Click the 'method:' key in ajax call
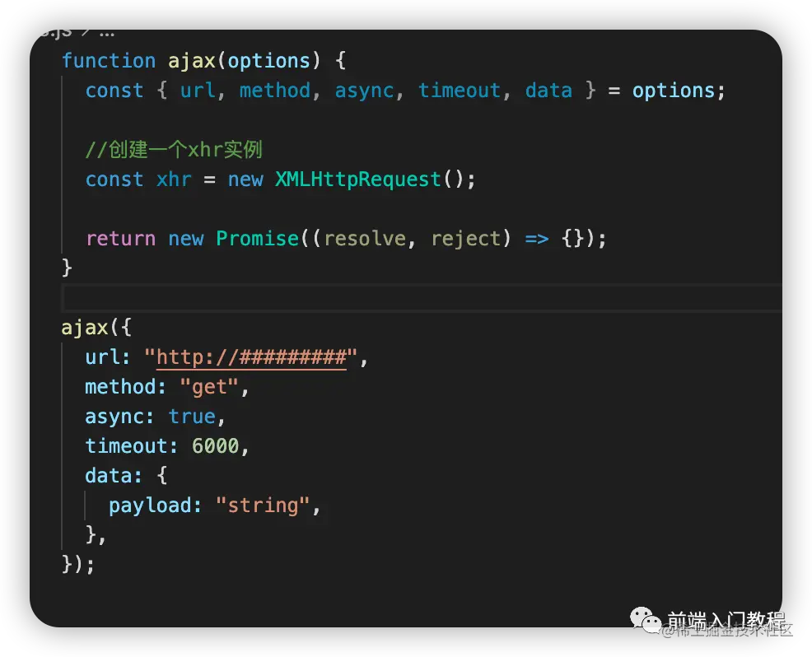812x657 pixels. click(125, 387)
